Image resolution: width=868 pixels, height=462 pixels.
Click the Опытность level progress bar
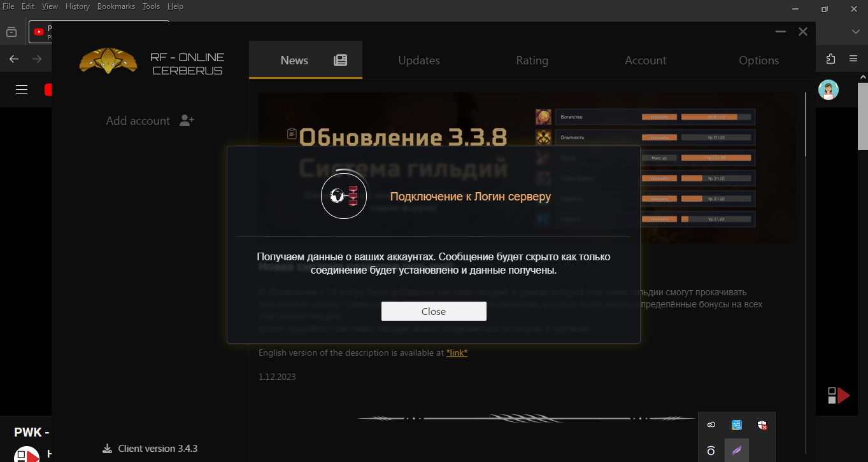[717, 137]
